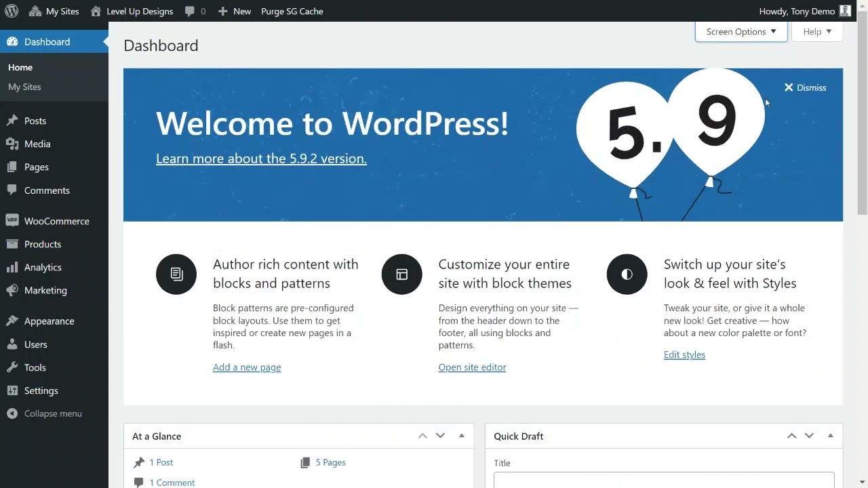Toggle the At a Glance panel collapse
Viewport: 868px width, 488px height.
[x=462, y=436]
